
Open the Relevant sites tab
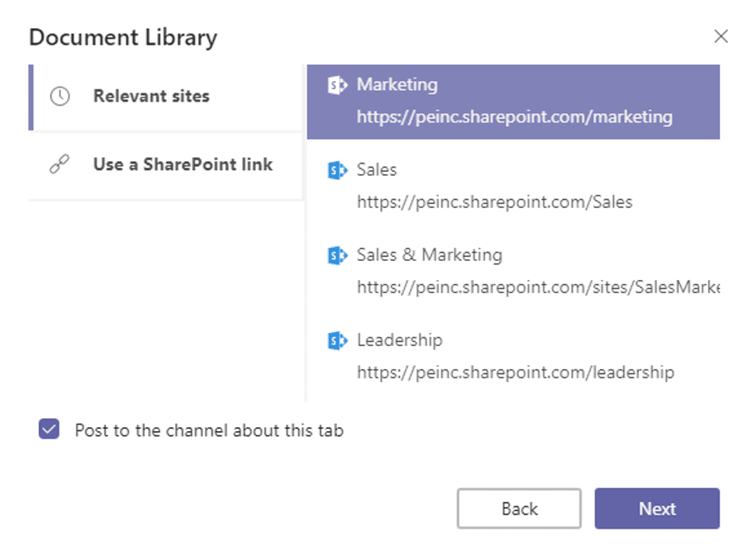[x=166, y=97]
